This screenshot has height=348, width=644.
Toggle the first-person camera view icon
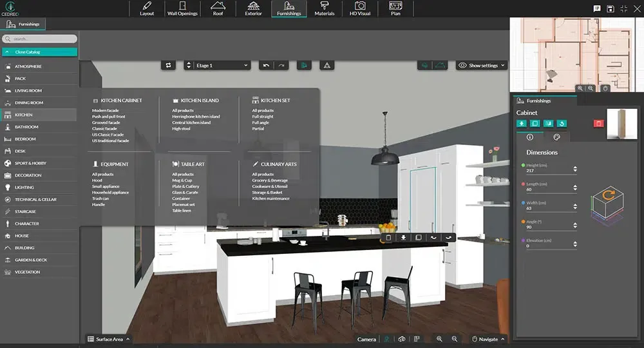(x=386, y=339)
